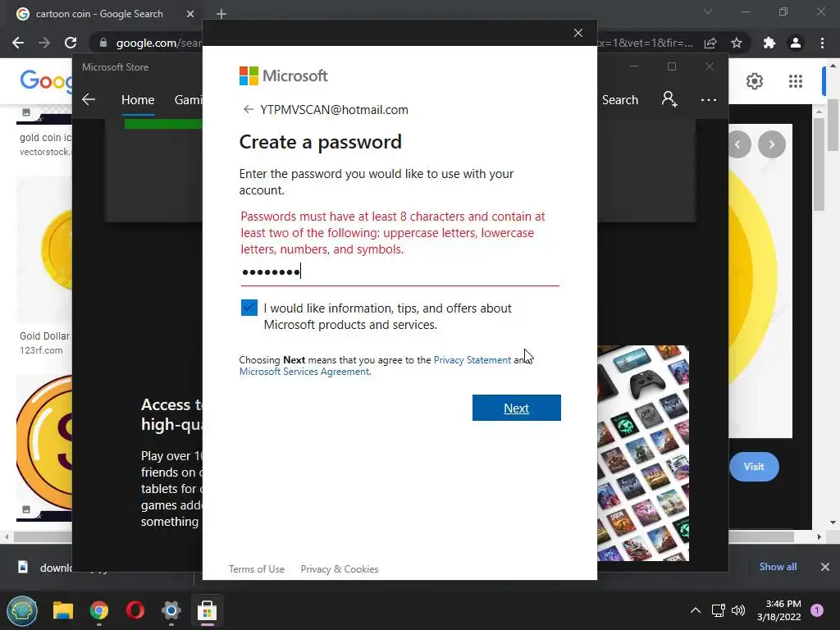Open Google settings gear icon

click(x=755, y=81)
